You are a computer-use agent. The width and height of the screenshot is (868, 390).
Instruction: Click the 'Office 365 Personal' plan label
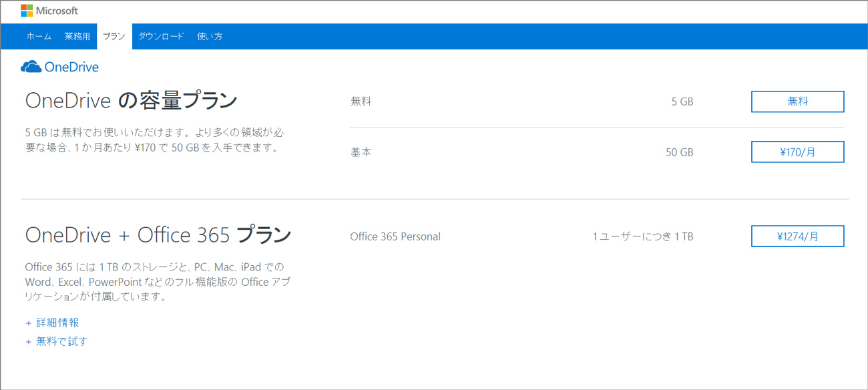(395, 236)
